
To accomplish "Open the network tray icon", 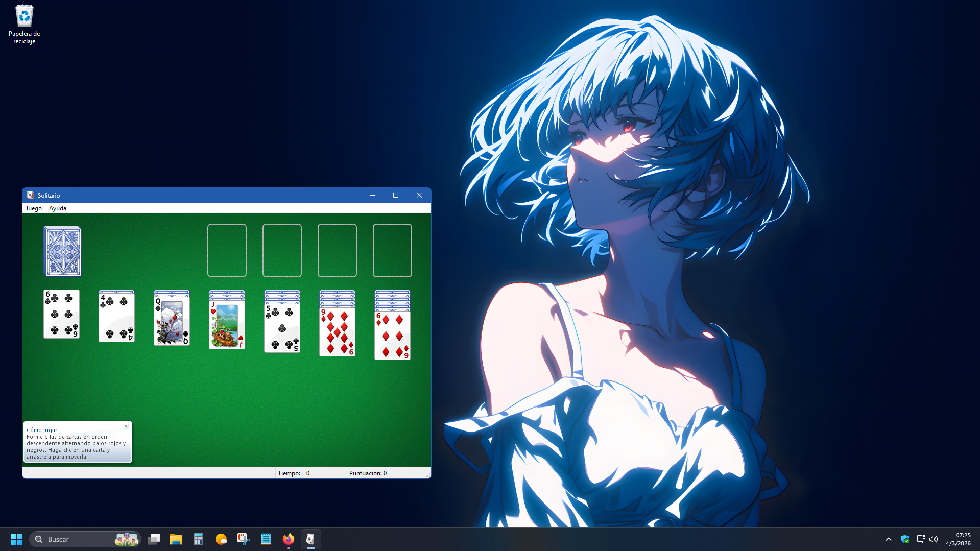I will (921, 539).
